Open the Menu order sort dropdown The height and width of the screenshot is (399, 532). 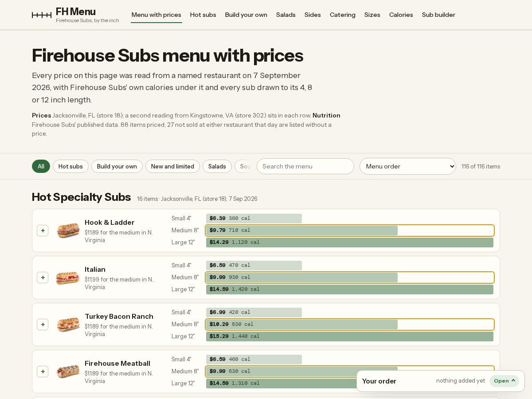point(408,166)
